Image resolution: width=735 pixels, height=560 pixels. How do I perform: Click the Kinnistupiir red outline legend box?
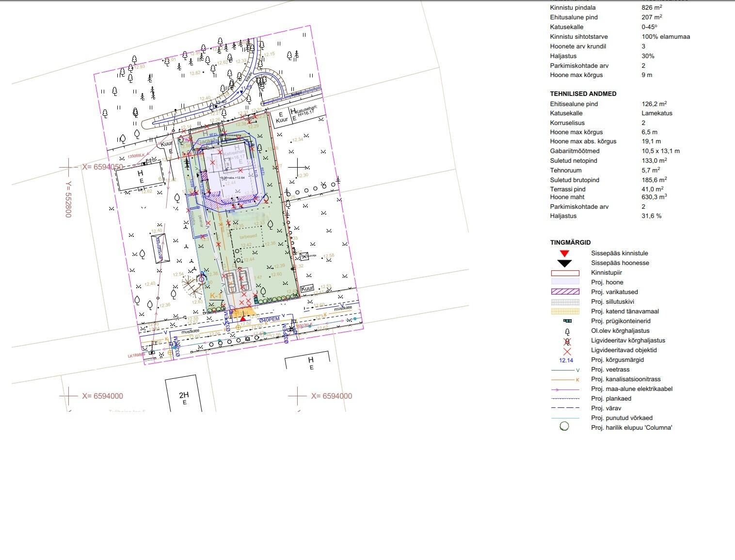(x=565, y=273)
